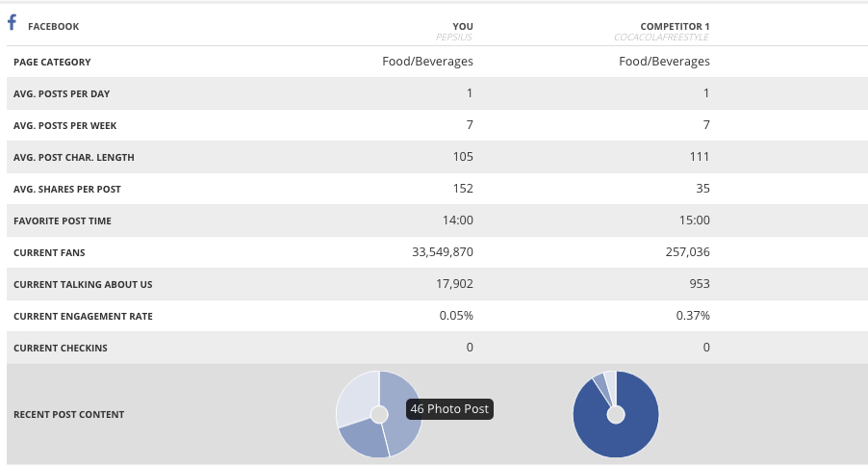Click your talking about us value 17,902
The image size is (868, 467).
pyautogui.click(x=450, y=284)
